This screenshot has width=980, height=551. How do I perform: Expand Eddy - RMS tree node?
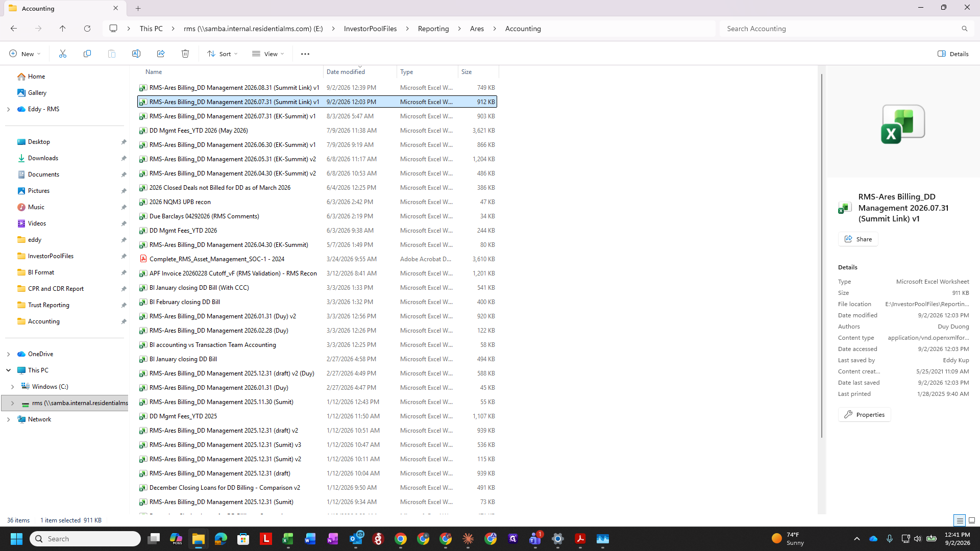[x=8, y=109]
